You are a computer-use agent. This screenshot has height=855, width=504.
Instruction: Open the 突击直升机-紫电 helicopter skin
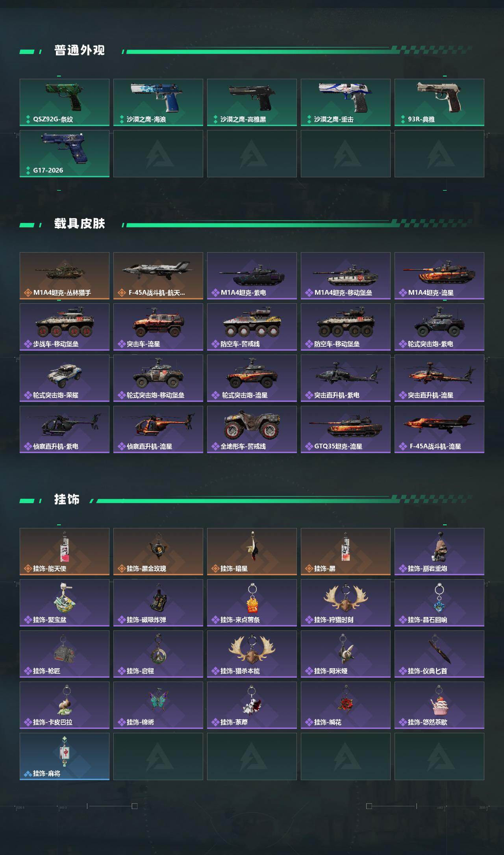346,378
